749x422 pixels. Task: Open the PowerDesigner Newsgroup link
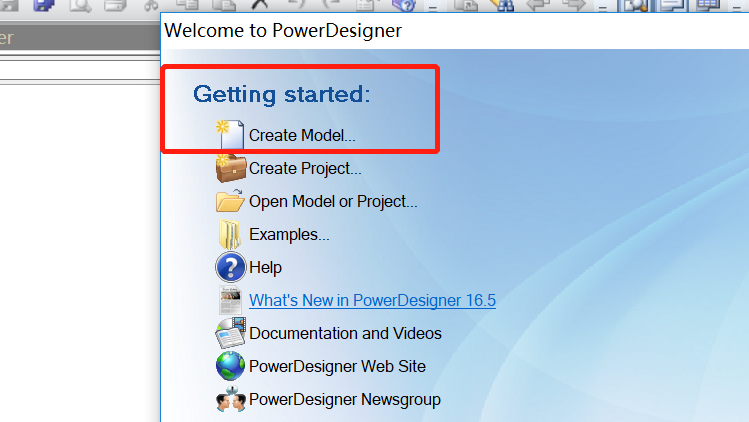coord(344,399)
